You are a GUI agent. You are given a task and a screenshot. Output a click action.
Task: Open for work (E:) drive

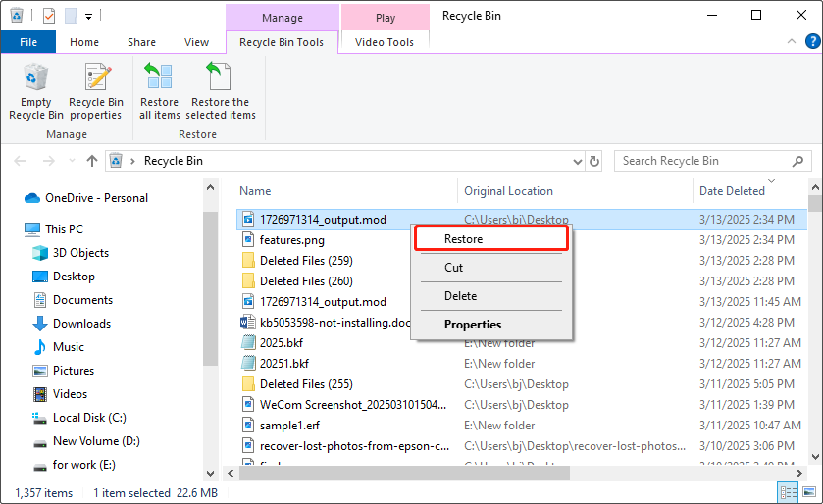(x=84, y=465)
